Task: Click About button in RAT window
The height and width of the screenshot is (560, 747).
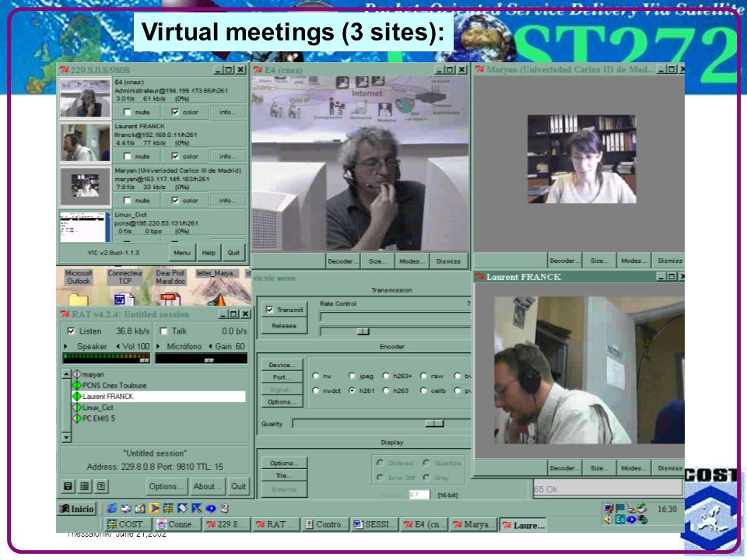Action: point(207,486)
